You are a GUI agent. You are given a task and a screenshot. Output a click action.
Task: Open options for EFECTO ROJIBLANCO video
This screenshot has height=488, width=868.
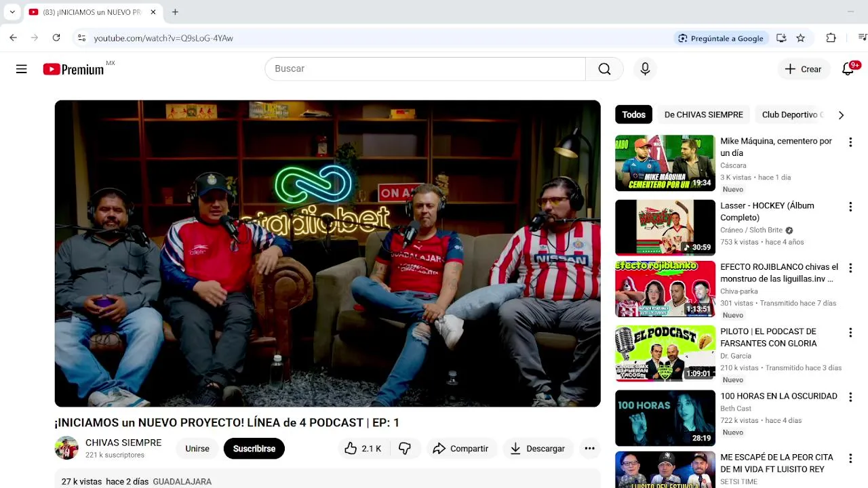point(850,268)
